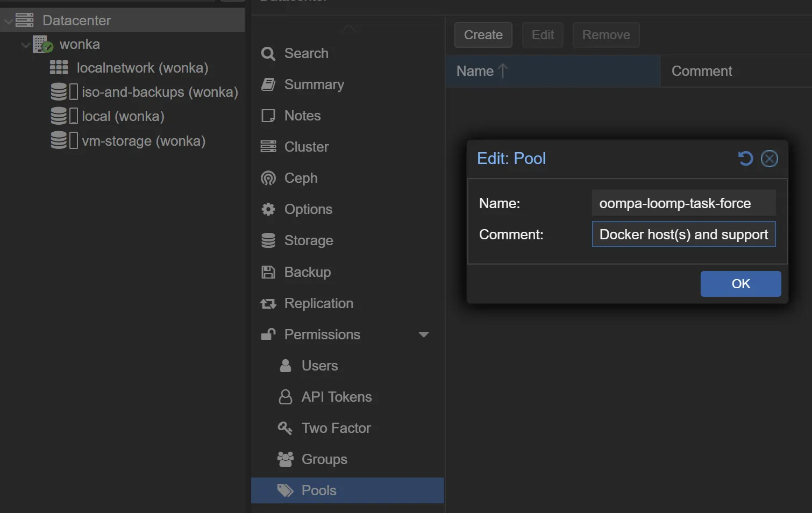Viewport: 812px width, 513px height.
Task: Click the Comment column header
Action: click(x=736, y=71)
